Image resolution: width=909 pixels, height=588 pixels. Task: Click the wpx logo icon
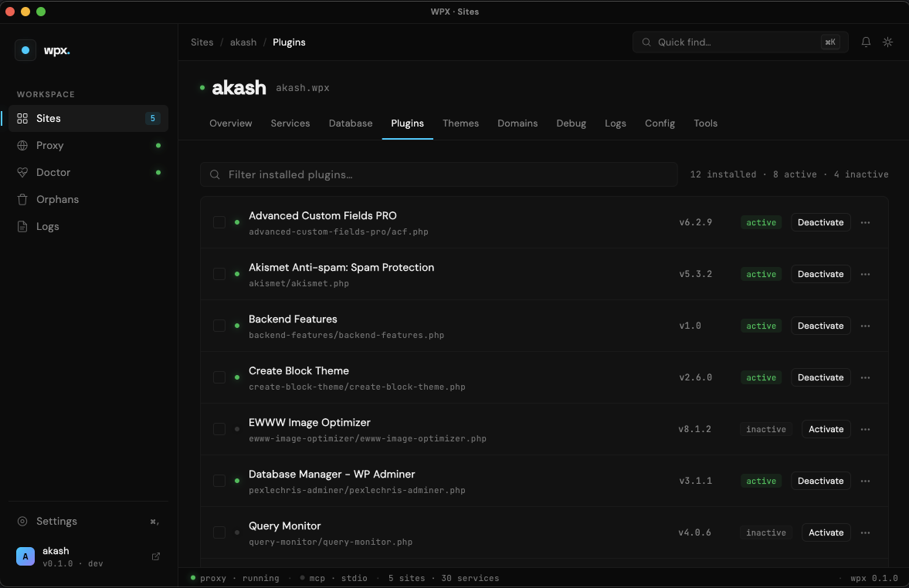pyautogui.click(x=25, y=50)
